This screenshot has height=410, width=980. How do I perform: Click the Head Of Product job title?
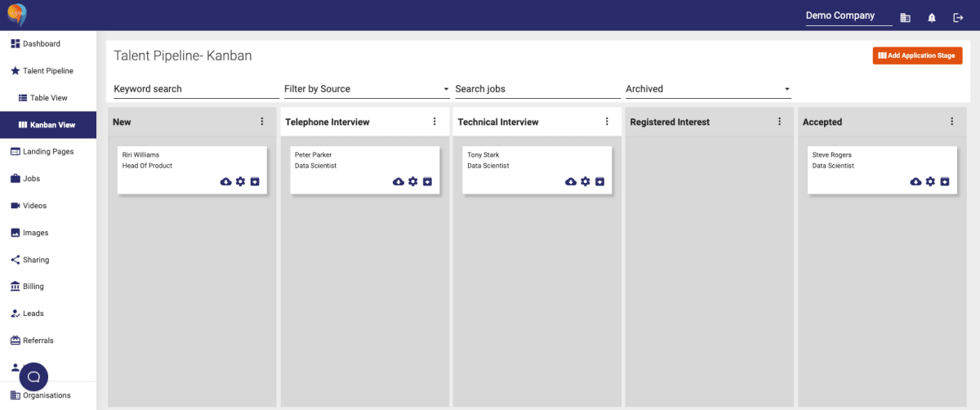pyautogui.click(x=148, y=166)
